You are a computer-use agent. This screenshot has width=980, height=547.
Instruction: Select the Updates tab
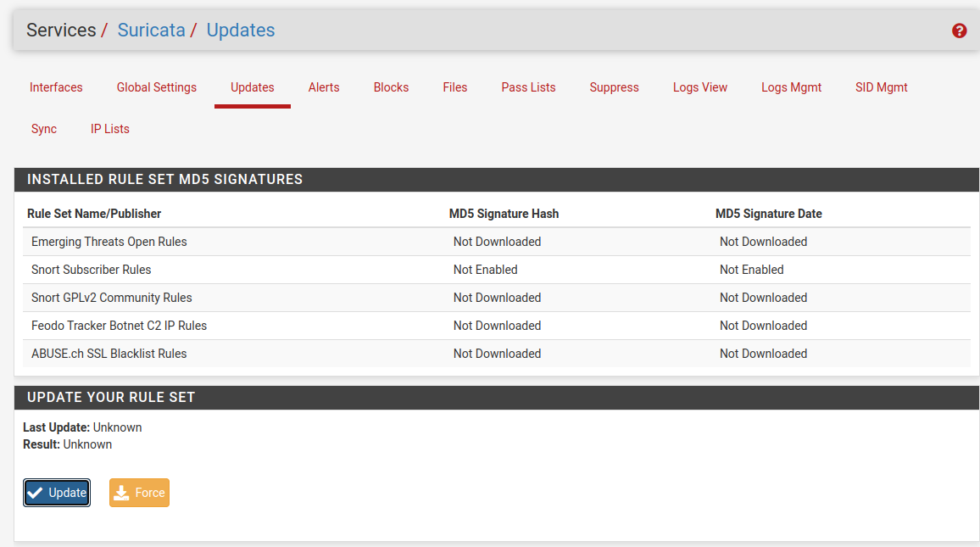(x=252, y=87)
